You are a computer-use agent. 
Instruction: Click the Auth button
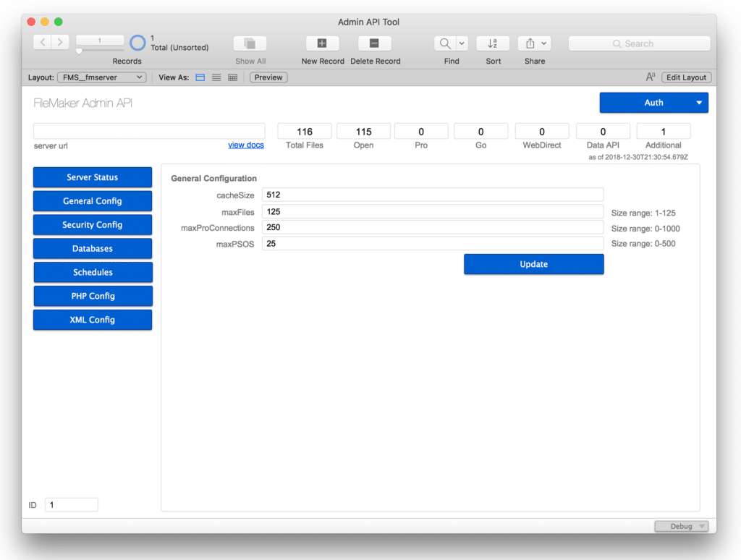coord(653,103)
